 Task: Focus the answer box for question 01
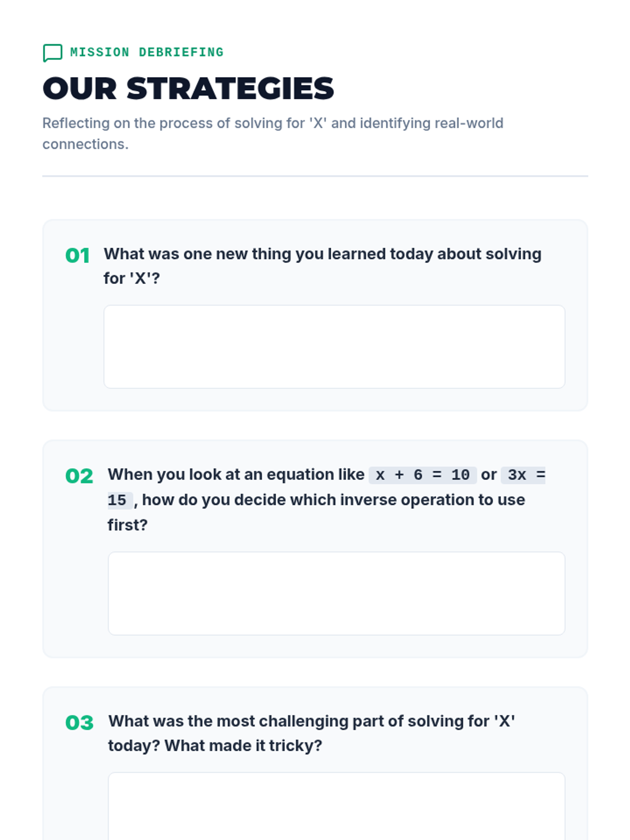(334, 346)
